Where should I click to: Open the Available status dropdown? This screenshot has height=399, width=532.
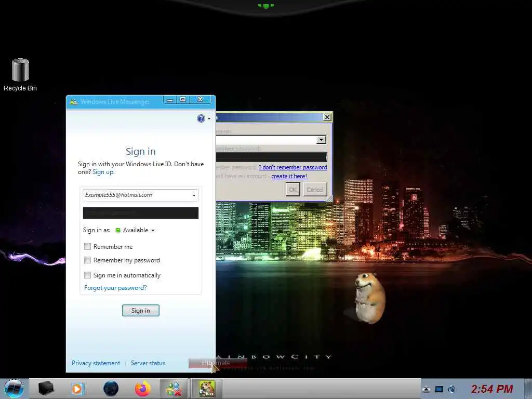(x=153, y=230)
